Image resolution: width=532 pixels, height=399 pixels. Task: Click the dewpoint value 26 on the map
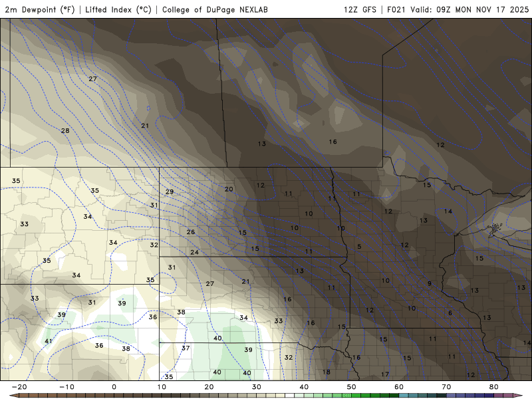point(191,232)
